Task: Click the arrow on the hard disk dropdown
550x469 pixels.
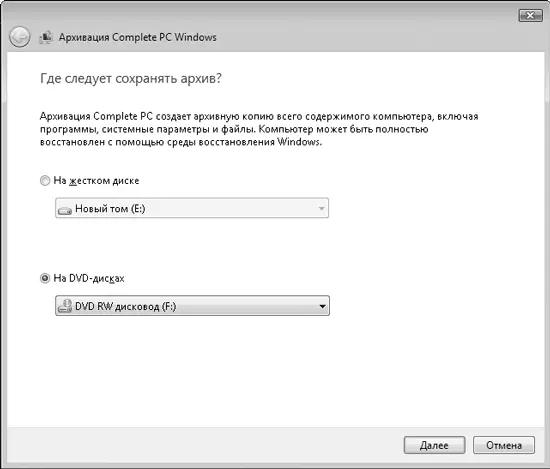Action: pos(321,209)
